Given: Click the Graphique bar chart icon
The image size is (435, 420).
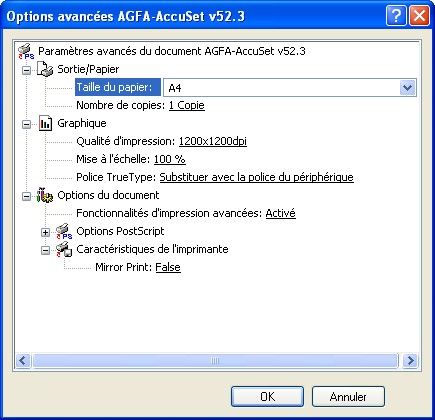Looking at the screenshot, I should click(45, 123).
